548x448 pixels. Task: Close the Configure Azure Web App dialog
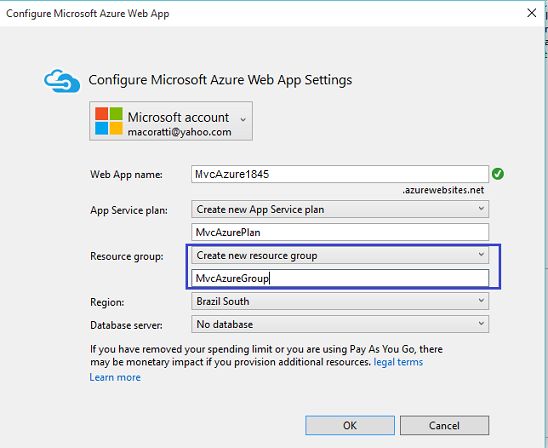532,13
